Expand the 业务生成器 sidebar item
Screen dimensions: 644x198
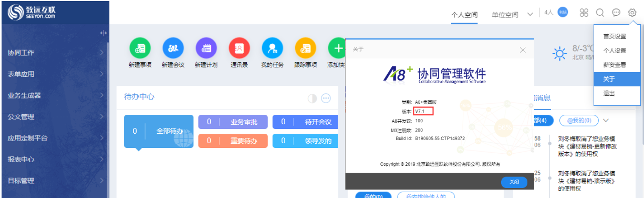[x=55, y=95]
